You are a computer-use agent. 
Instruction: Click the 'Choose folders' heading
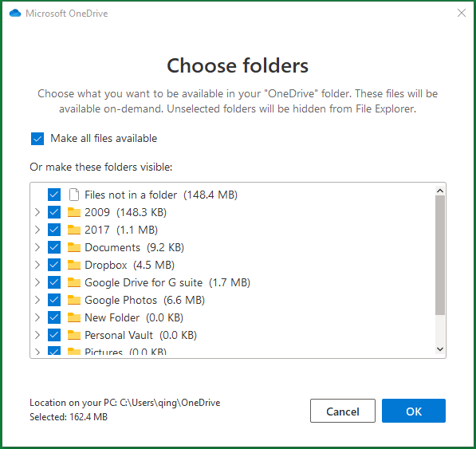click(x=238, y=65)
